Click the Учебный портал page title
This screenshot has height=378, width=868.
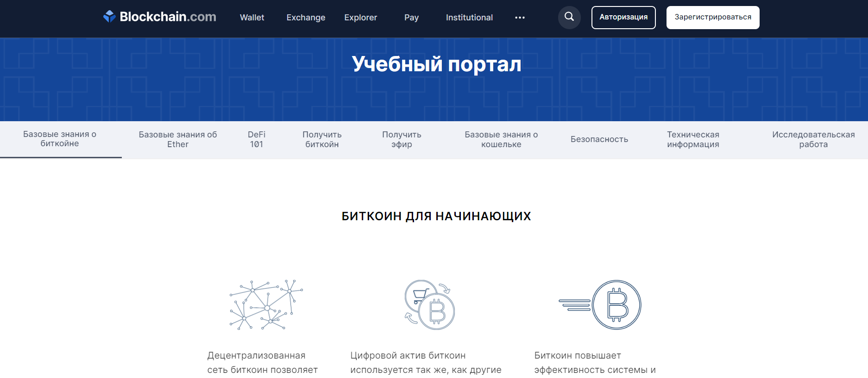coord(436,64)
